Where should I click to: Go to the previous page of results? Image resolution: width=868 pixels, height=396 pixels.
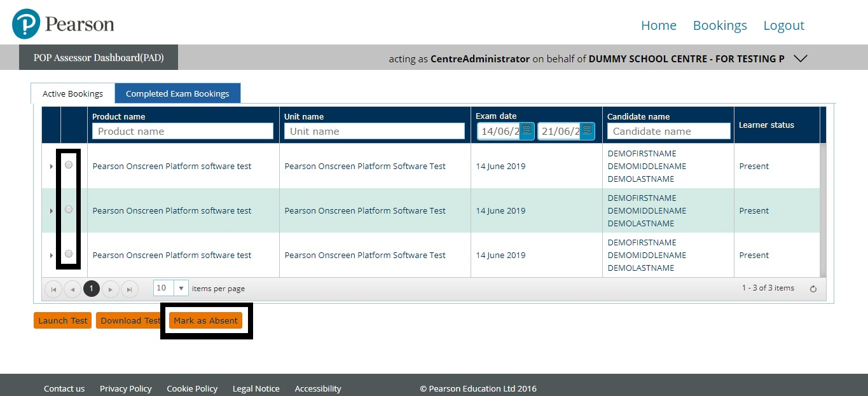[72, 289]
